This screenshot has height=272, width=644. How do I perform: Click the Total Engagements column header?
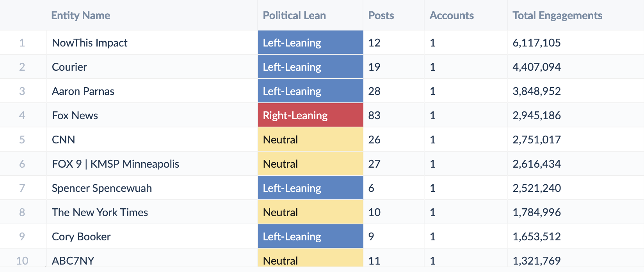[557, 16]
